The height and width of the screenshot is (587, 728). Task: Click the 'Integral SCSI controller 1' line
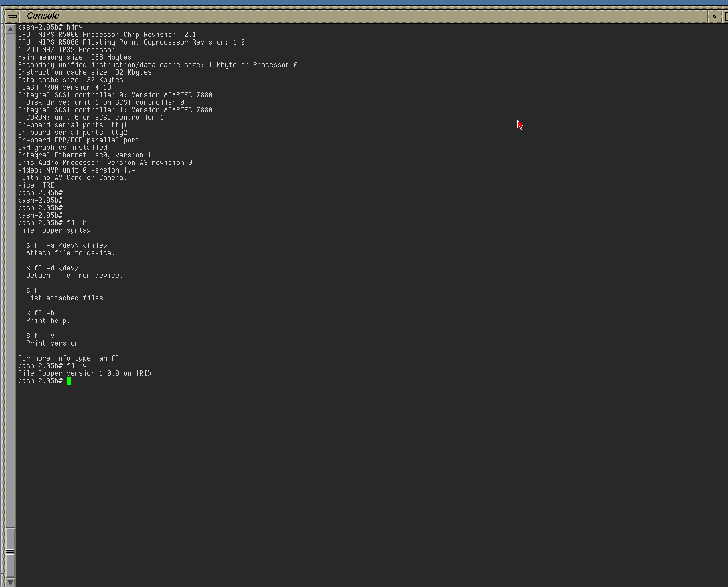(115, 110)
